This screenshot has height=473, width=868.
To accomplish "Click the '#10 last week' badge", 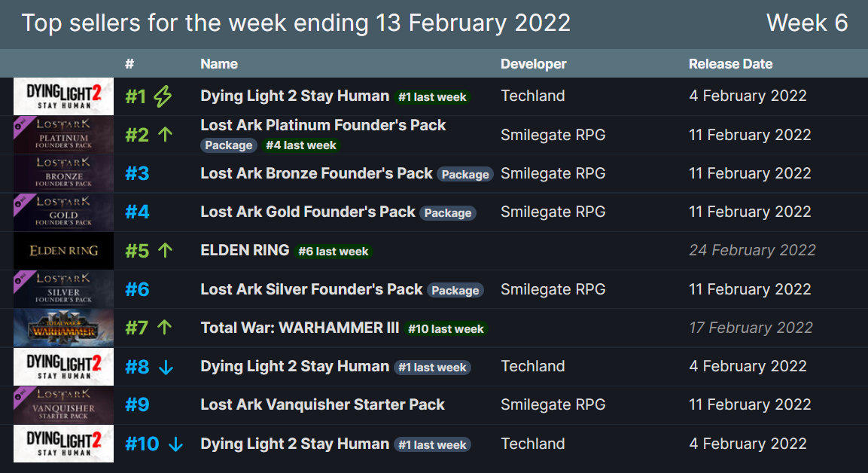I will coord(446,329).
